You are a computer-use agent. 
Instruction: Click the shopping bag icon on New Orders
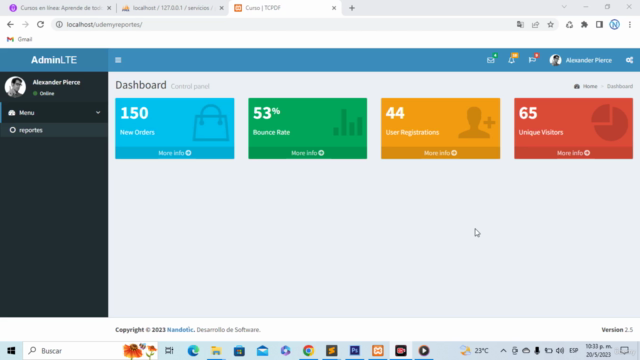coord(211,123)
